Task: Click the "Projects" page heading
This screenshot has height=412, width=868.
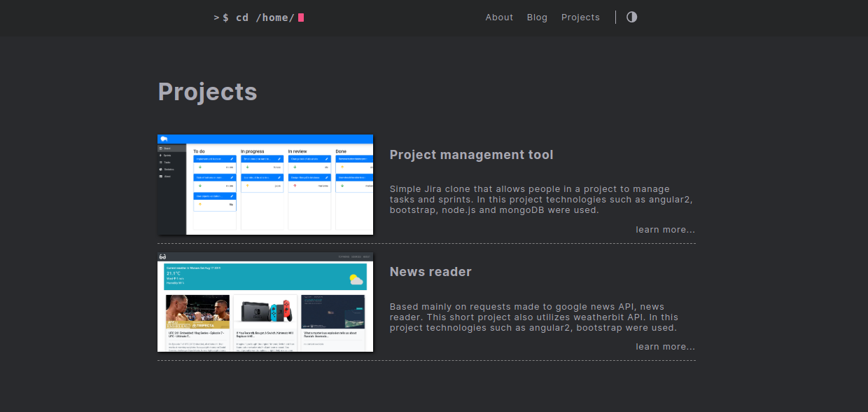Action: [x=207, y=92]
